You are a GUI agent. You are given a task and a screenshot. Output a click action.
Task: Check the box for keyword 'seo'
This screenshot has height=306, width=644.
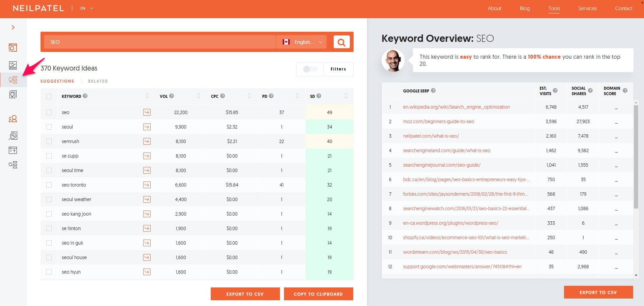[x=49, y=112]
